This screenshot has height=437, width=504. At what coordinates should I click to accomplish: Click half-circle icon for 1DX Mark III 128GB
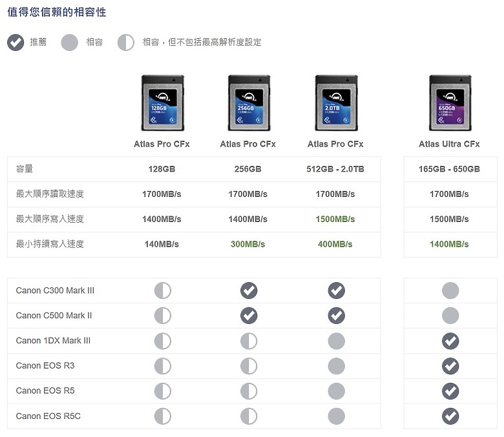point(163,341)
